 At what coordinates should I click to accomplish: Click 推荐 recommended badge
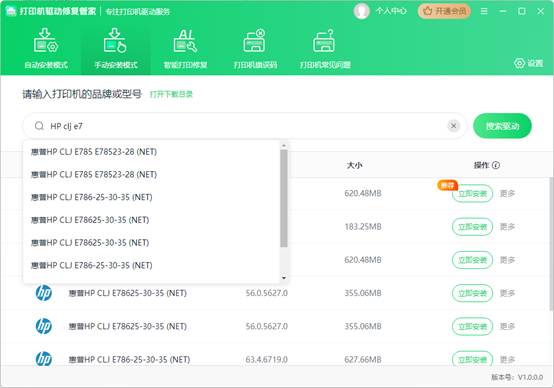pos(447,185)
